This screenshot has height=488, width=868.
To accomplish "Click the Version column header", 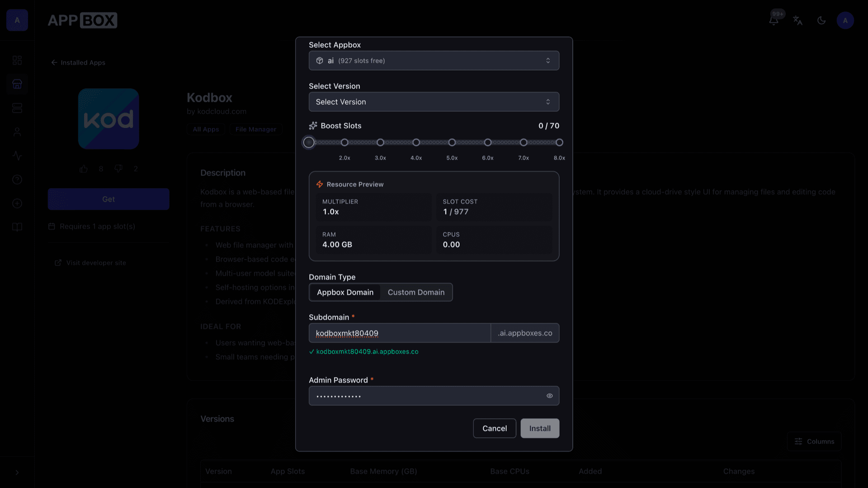I will pos(218,471).
